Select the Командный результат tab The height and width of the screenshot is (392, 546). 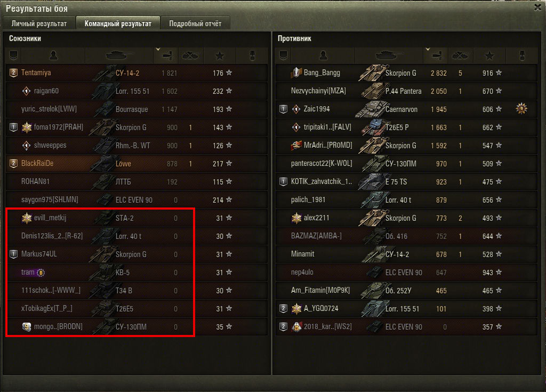click(x=118, y=23)
